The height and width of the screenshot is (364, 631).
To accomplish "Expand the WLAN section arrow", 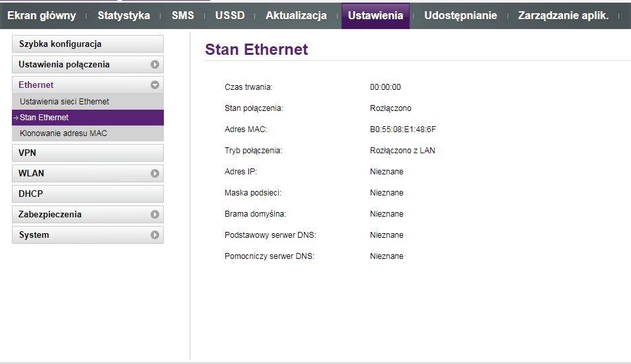I will point(155,174).
